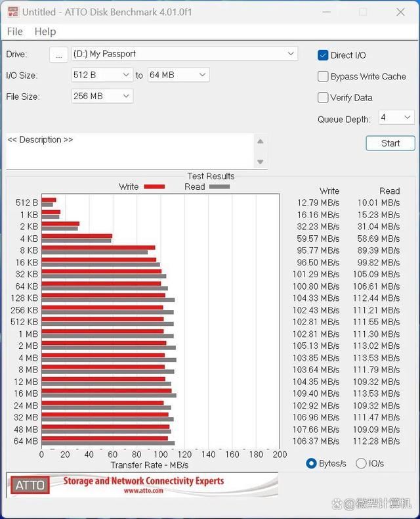Expand the Queue Depth dropdown
Screen dimensions: 420x519
click(396, 118)
